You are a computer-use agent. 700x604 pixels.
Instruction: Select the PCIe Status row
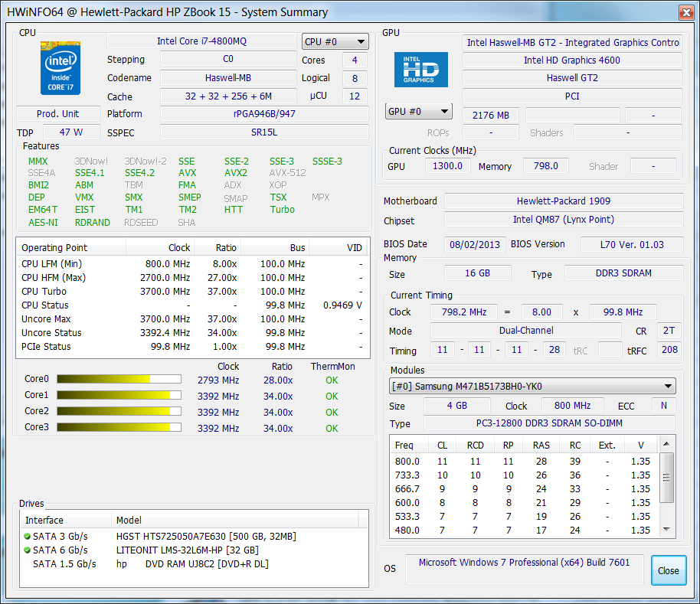click(192, 347)
